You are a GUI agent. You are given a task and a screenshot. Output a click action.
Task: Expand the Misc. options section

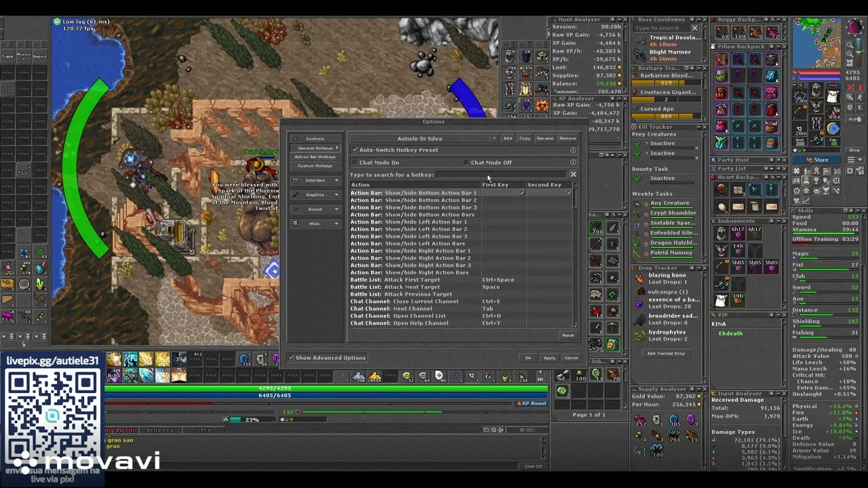315,223
